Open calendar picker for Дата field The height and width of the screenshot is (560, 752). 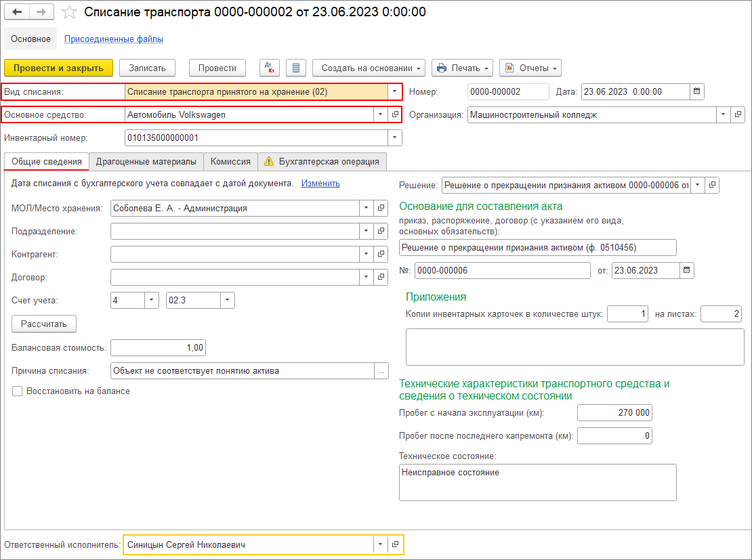point(697,91)
